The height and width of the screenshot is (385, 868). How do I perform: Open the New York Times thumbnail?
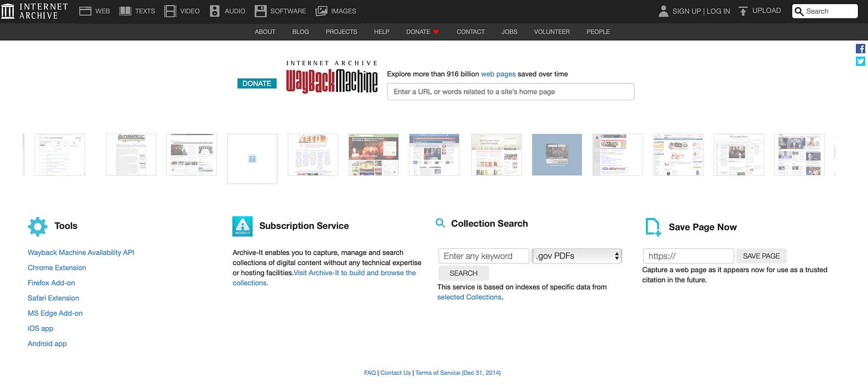point(739,155)
